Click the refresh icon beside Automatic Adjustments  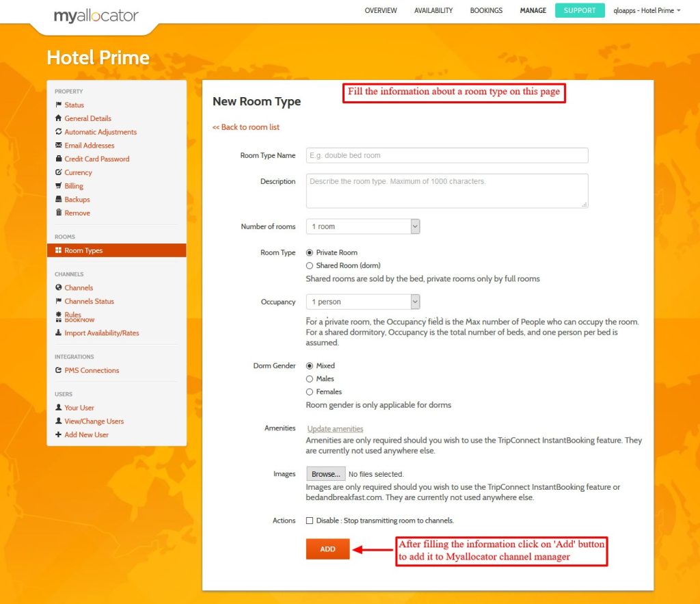coord(59,132)
